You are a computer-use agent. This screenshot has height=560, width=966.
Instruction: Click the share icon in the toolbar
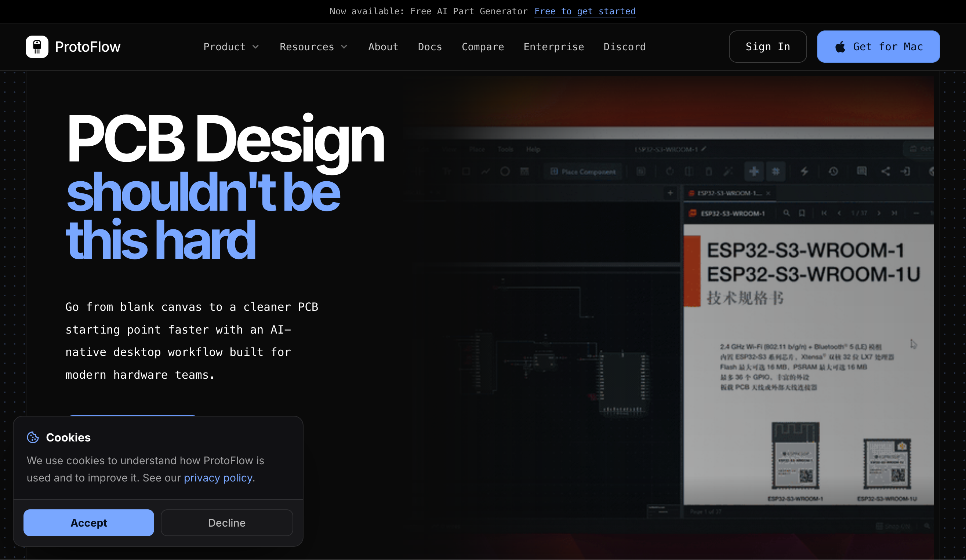tap(885, 171)
